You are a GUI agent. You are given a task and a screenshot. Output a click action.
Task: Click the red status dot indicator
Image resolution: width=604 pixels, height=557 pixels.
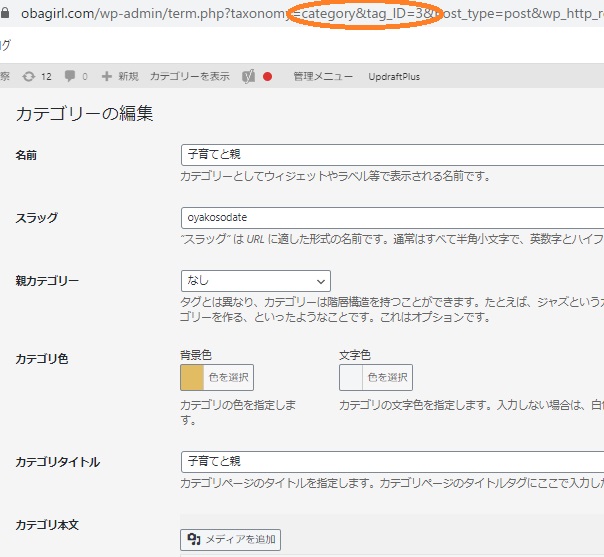pos(267,77)
